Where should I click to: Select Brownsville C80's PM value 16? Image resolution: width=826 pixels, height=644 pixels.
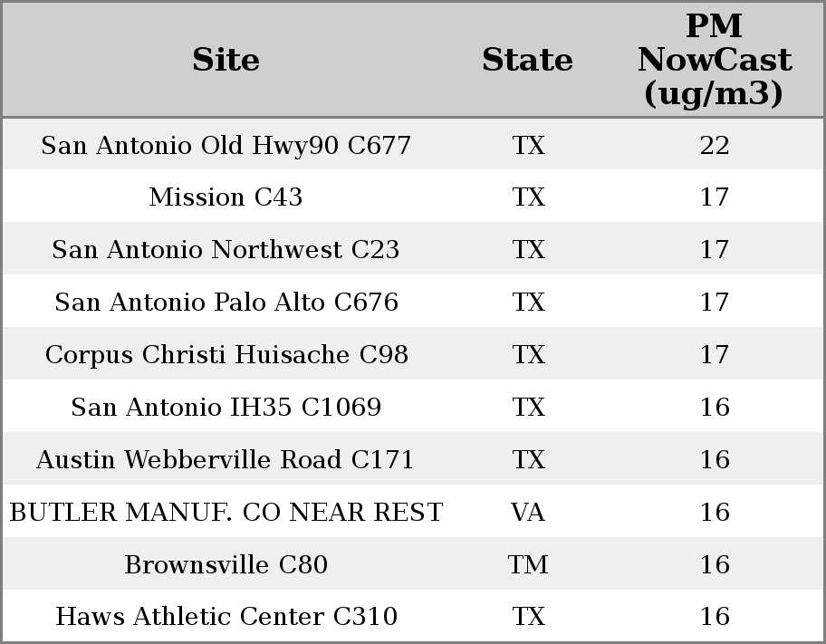[715, 564]
